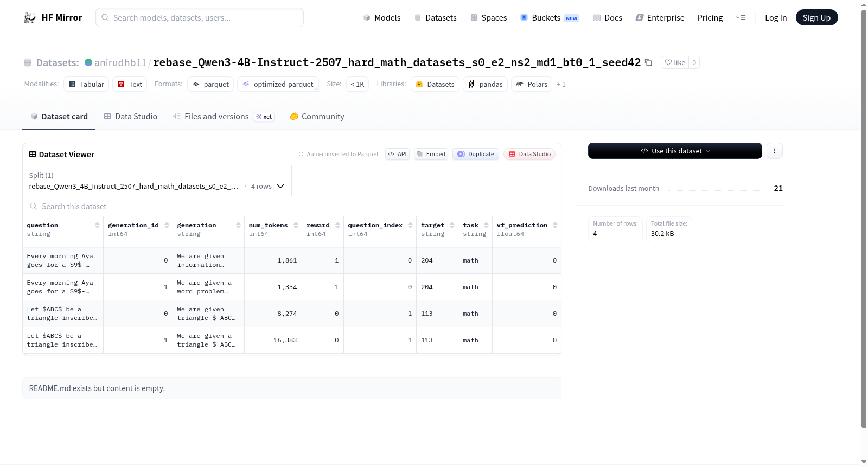Image resolution: width=868 pixels, height=467 pixels.
Task: Go to Spaces
Action: point(489,18)
